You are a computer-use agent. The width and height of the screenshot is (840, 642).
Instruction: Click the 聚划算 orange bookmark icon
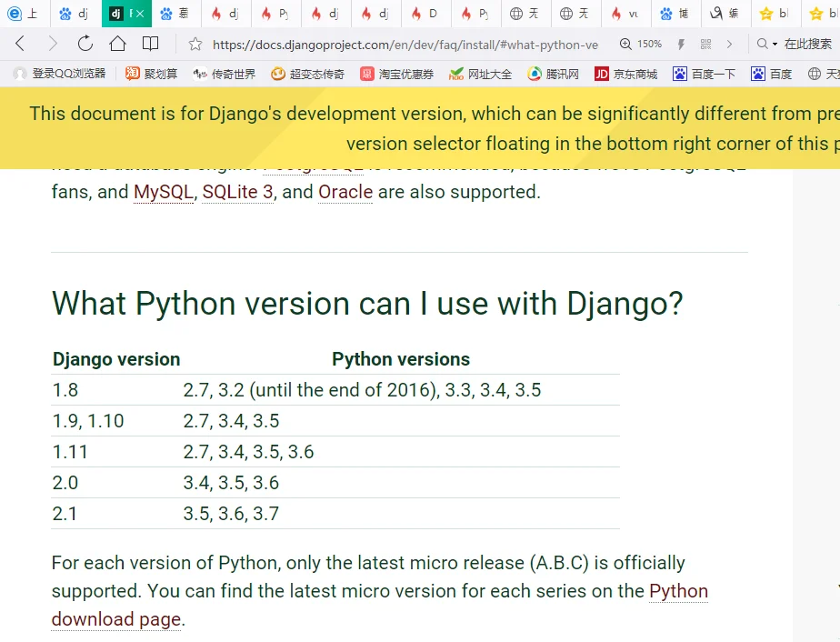click(133, 74)
